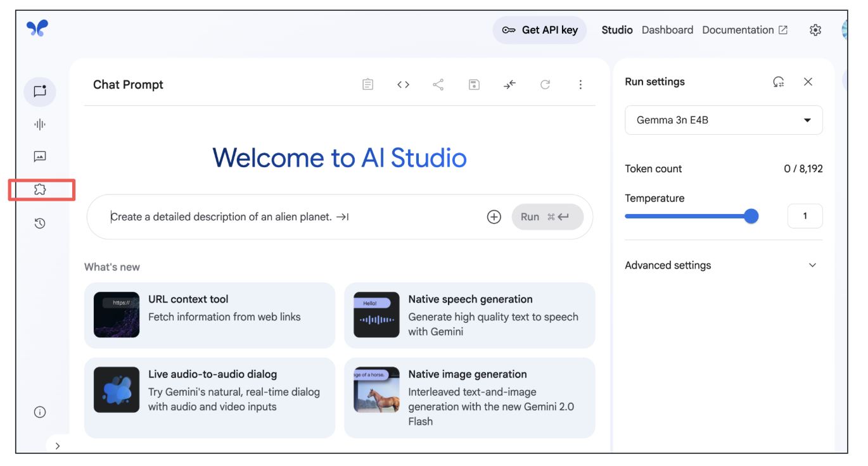The width and height of the screenshot is (868, 466).
Task: Open the History clock sidebar icon
Action: pos(40,223)
